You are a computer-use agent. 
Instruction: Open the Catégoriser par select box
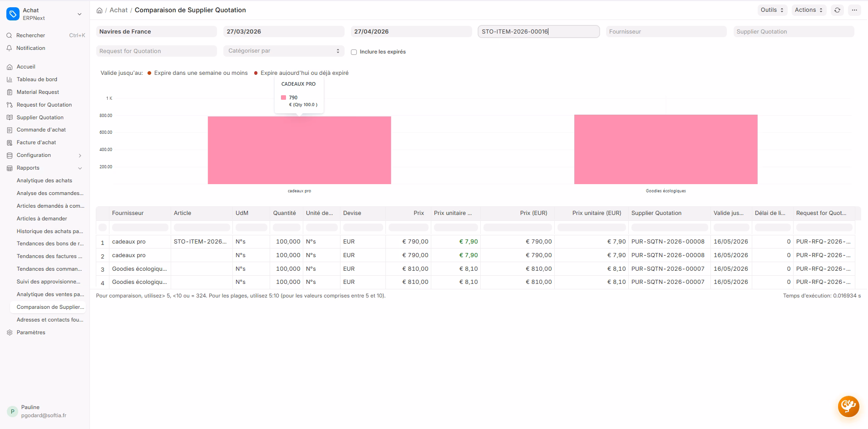click(284, 51)
